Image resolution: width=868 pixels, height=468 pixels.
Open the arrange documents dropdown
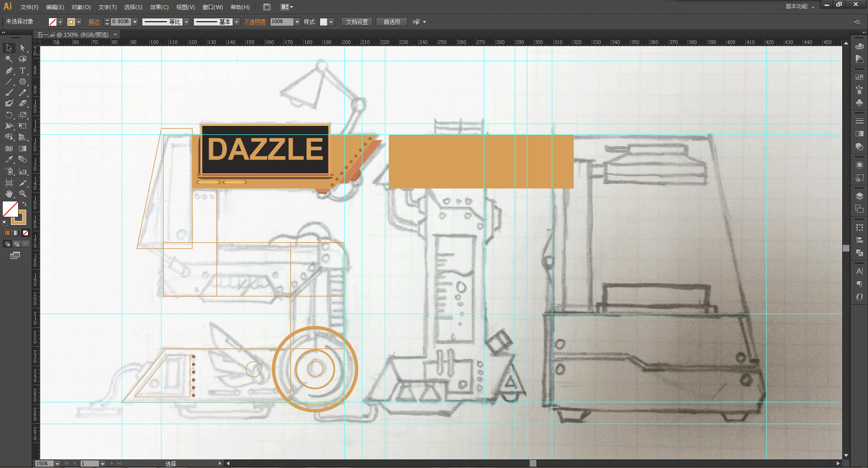(x=287, y=7)
